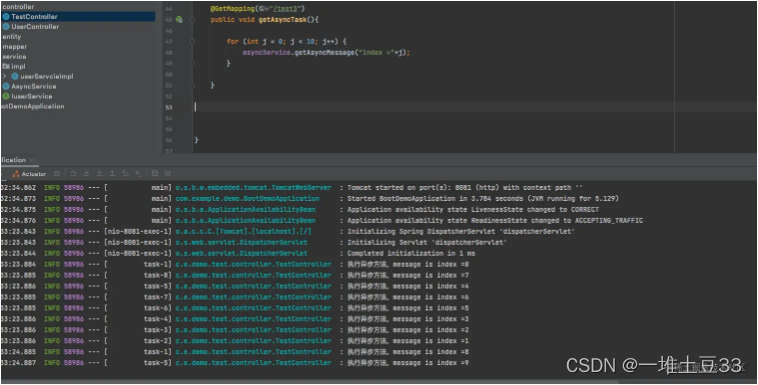Open the AsyncService class
Image resolution: width=758 pixels, height=385 pixels.
click(x=34, y=86)
